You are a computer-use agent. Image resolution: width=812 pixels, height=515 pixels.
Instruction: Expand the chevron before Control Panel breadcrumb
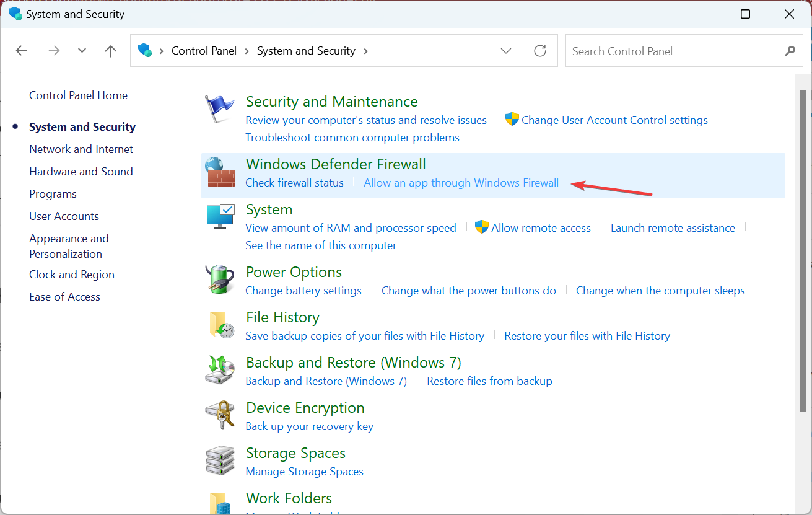[162, 51]
